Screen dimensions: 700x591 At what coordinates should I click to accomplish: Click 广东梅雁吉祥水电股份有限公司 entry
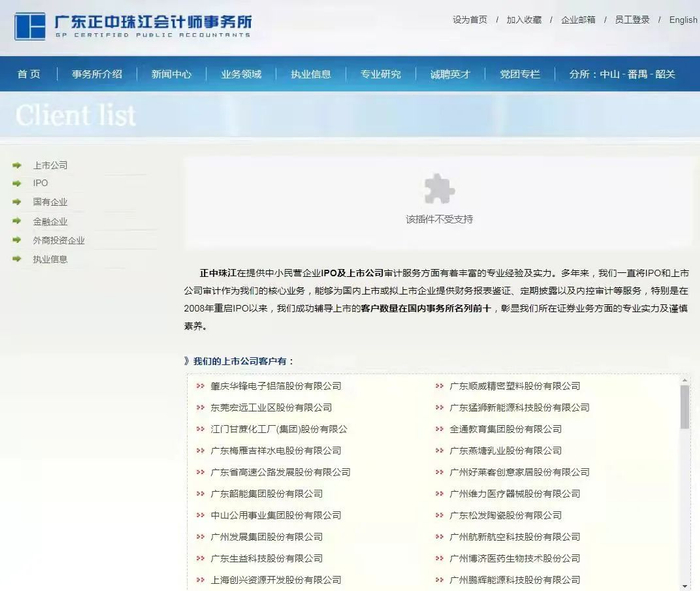pyautogui.click(x=276, y=450)
